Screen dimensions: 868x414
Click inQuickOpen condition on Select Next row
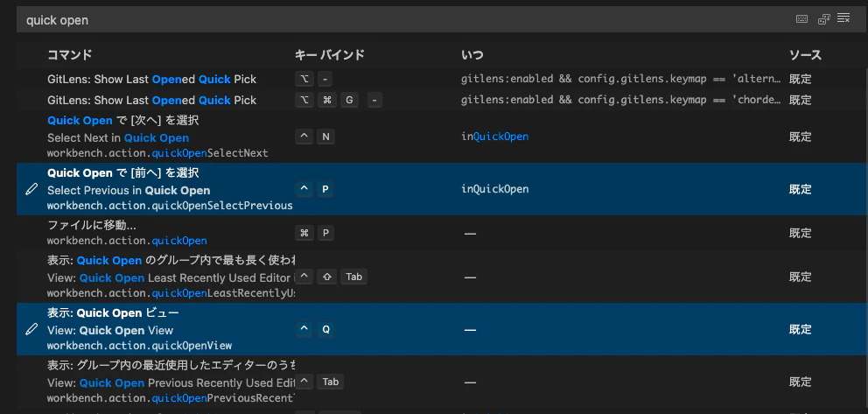(x=495, y=137)
